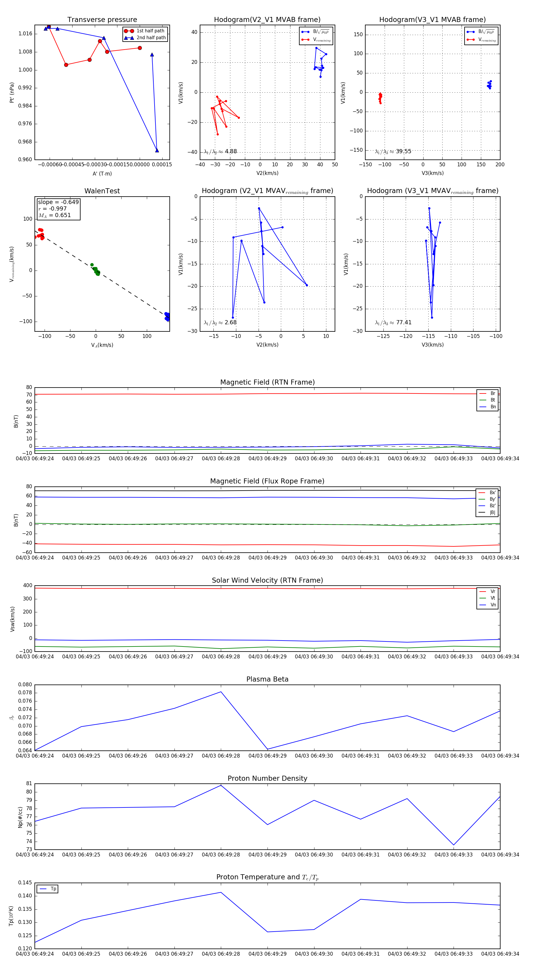Click the Plasma Beta curve peak near 06:49:28
535x980 pixels.
221,692
